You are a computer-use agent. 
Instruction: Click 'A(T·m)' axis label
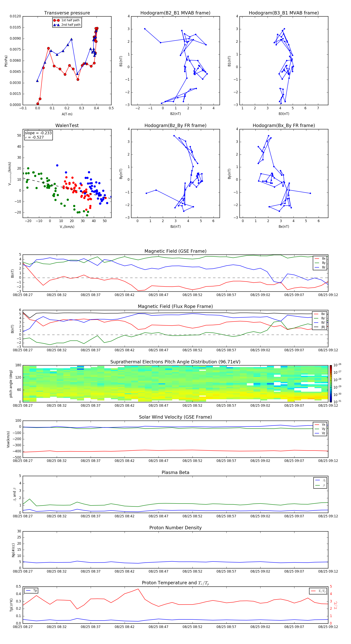tap(67, 114)
